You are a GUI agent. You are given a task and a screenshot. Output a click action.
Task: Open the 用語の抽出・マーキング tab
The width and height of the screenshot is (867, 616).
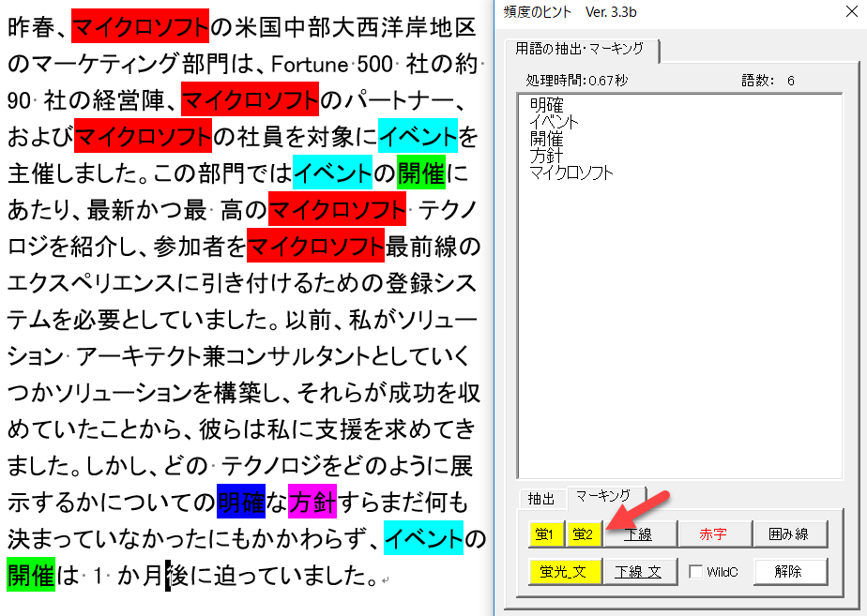tap(580, 48)
